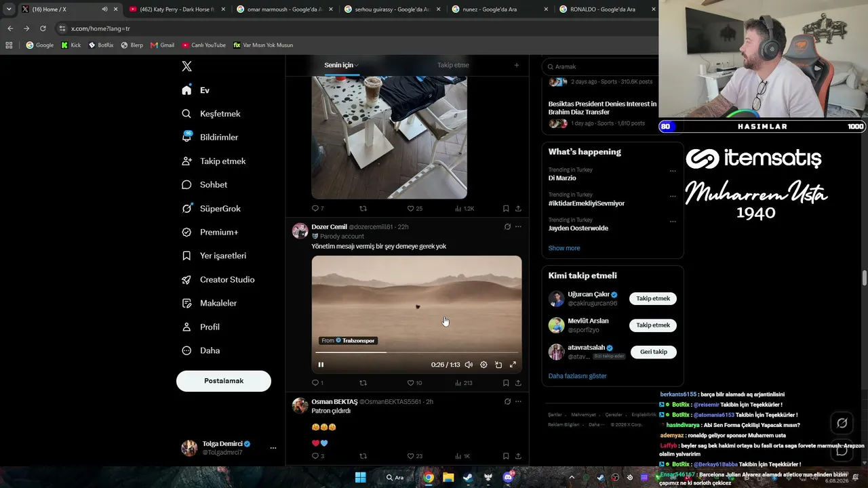Reload the page in Chrome
The width and height of the screenshot is (868, 488).
pos(43,28)
